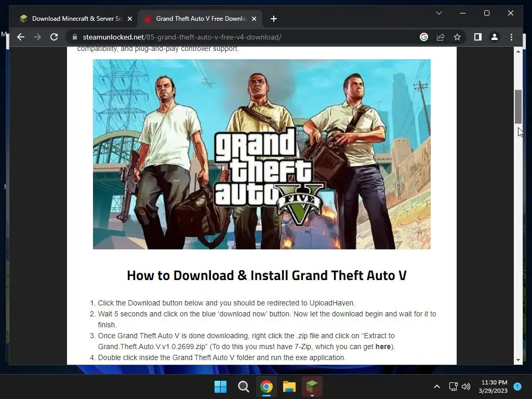Open network status tray icon

click(x=453, y=387)
